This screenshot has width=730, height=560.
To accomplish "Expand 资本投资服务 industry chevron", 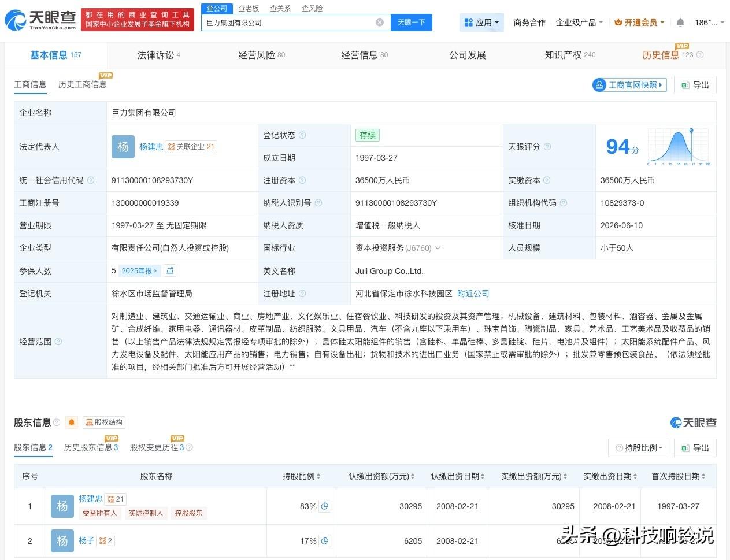I will (x=438, y=248).
